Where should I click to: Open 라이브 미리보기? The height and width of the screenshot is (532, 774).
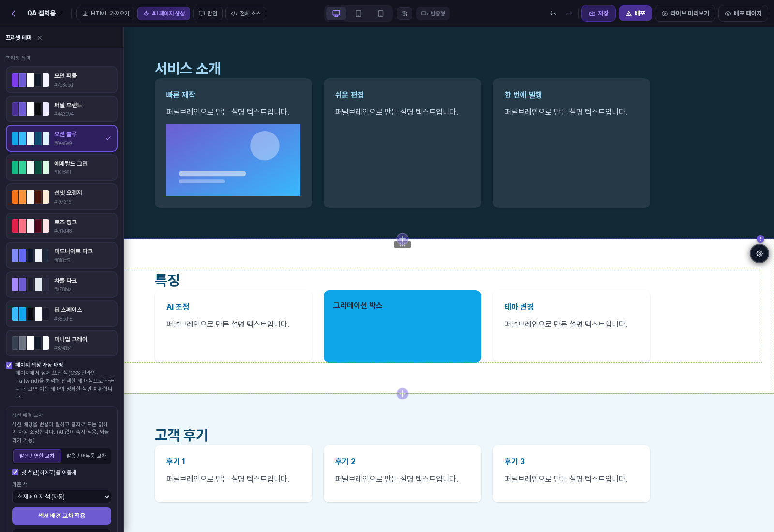pyautogui.click(x=685, y=14)
